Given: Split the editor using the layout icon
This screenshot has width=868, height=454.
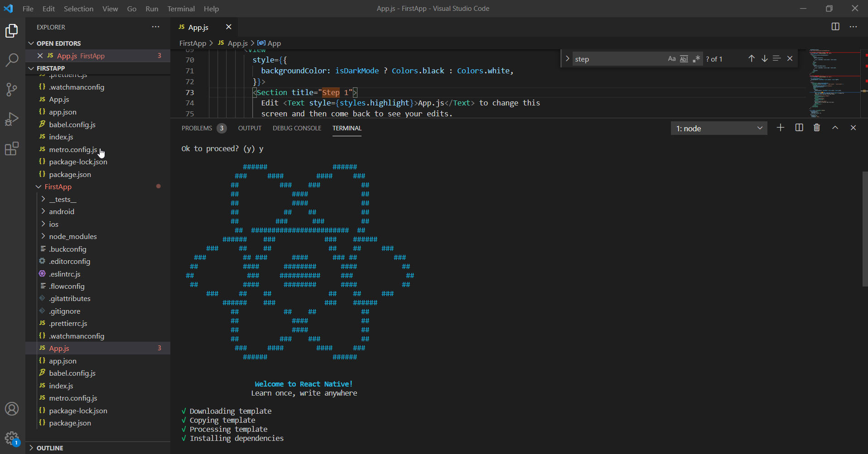Looking at the screenshot, I should [x=835, y=27].
